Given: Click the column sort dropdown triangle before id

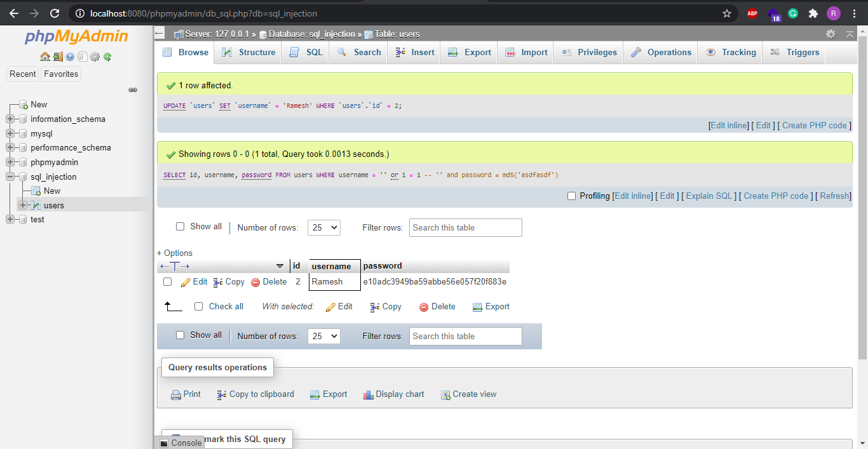Looking at the screenshot, I should tap(280, 266).
